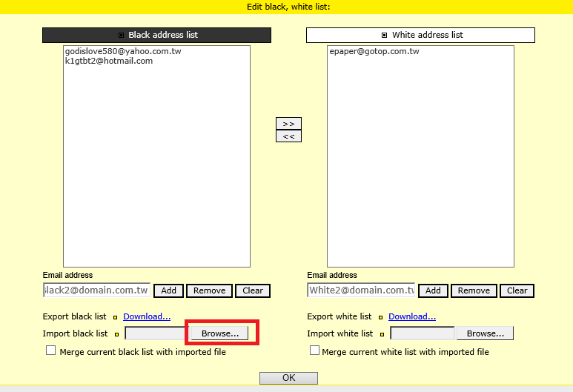Focus the black list email address field
This screenshot has height=392, width=573.
[x=97, y=290]
